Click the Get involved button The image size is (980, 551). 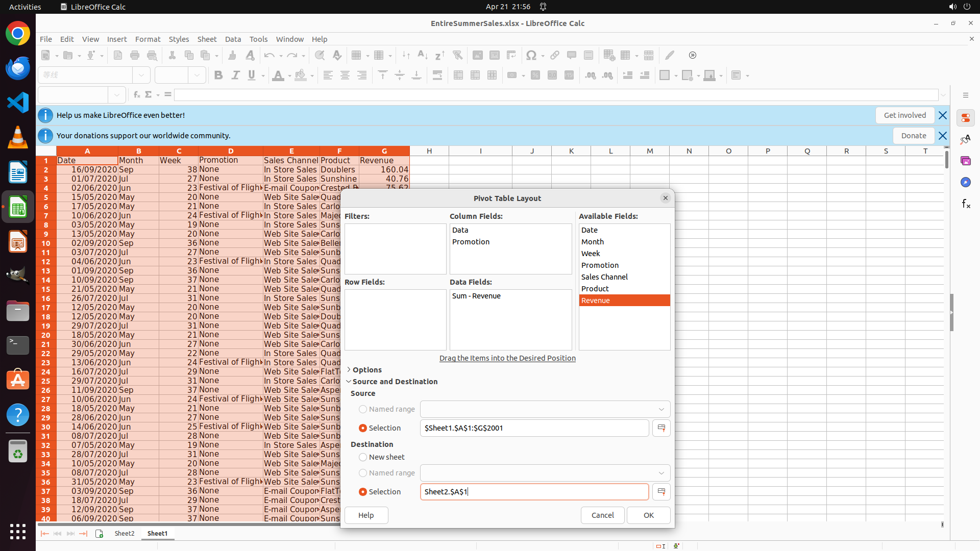[904, 115]
